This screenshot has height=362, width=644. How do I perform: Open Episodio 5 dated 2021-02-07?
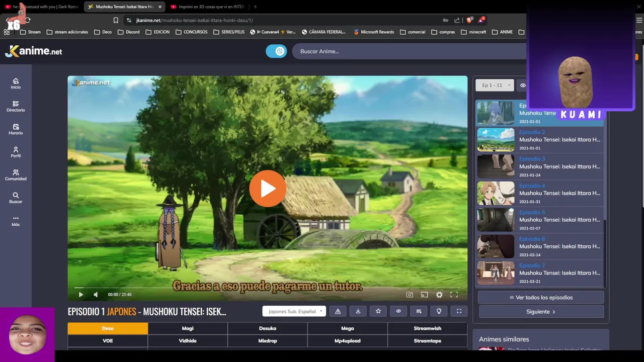[540, 220]
